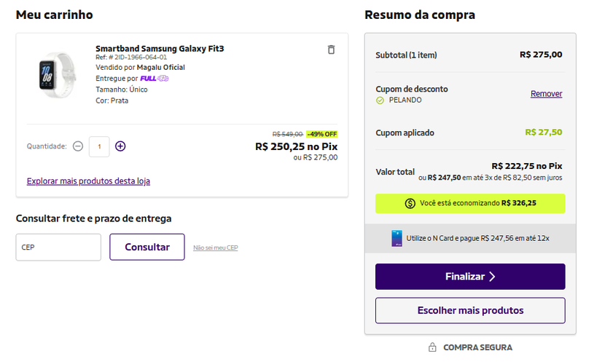Screen dimensions: 613x364
Task: Click the N Card icon
Action: click(397, 238)
